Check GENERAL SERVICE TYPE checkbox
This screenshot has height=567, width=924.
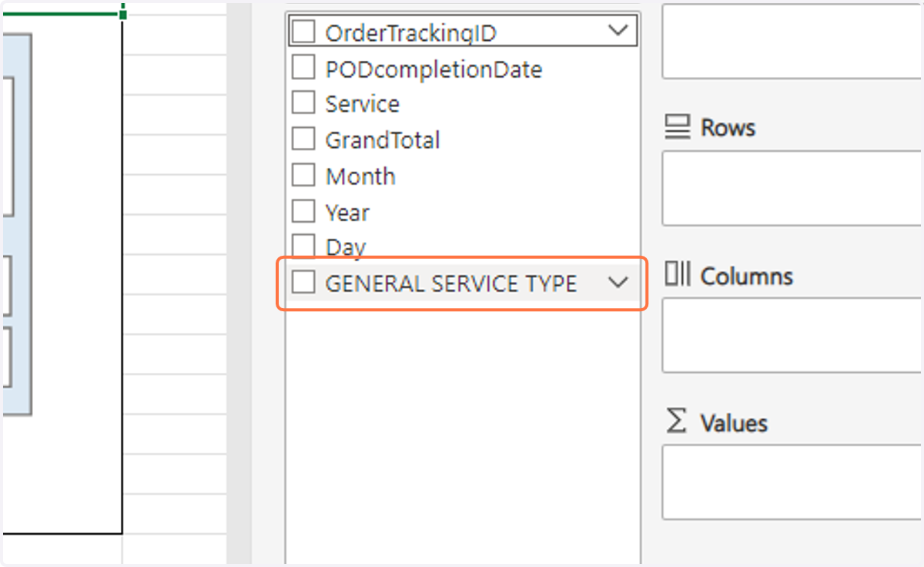coord(303,283)
